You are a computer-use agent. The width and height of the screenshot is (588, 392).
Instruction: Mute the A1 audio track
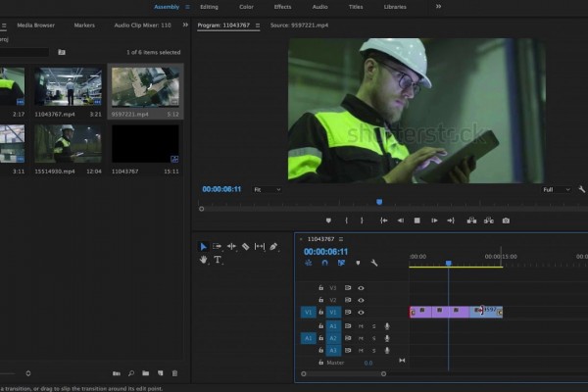[x=361, y=326]
